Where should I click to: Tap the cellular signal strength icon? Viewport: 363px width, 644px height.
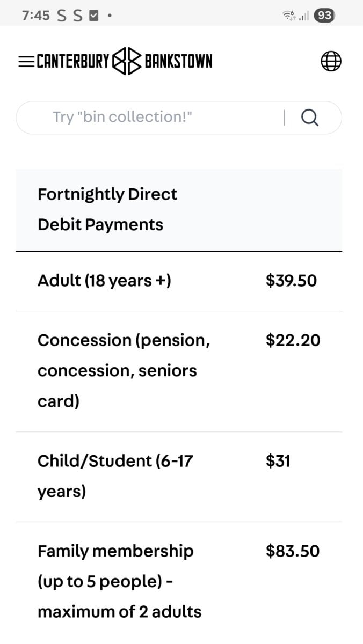(304, 17)
